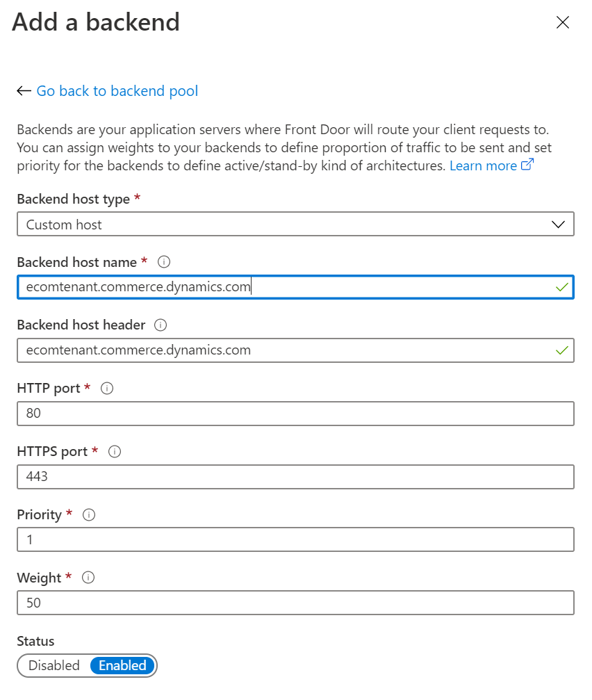The height and width of the screenshot is (700, 592).
Task: Click the external link icon after Learn more
Action: tap(527, 164)
